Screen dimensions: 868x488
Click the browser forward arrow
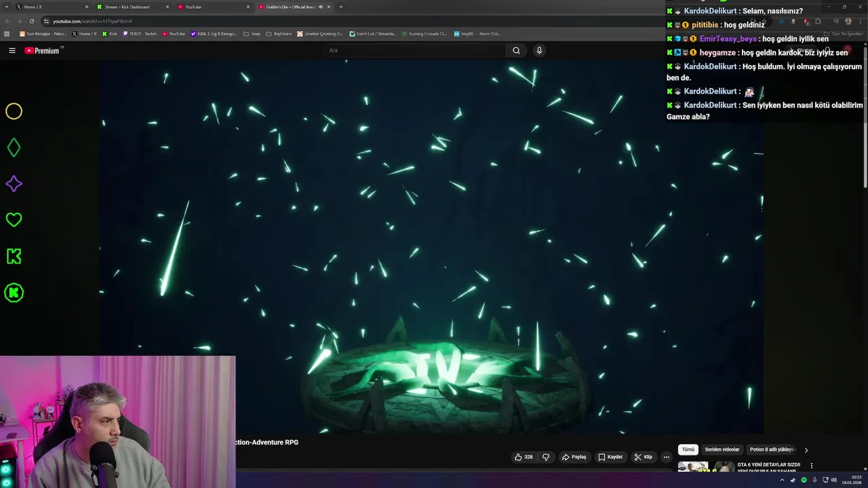click(x=20, y=21)
